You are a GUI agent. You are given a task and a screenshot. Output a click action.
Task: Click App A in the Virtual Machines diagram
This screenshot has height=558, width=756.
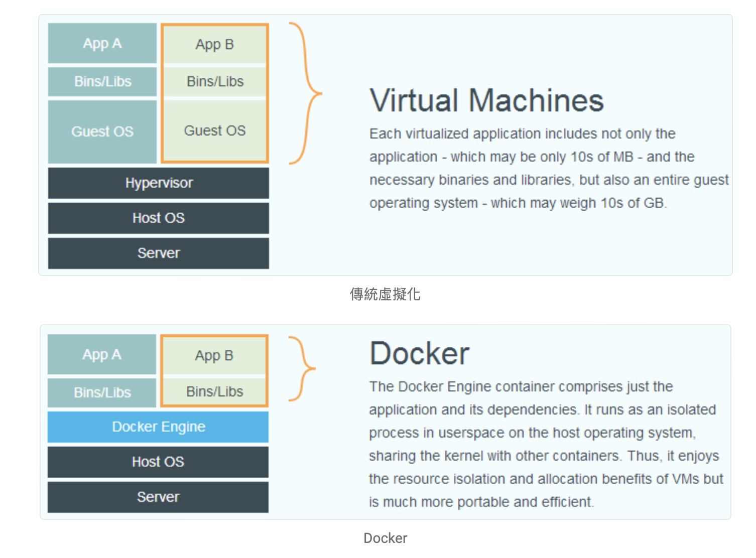102,44
